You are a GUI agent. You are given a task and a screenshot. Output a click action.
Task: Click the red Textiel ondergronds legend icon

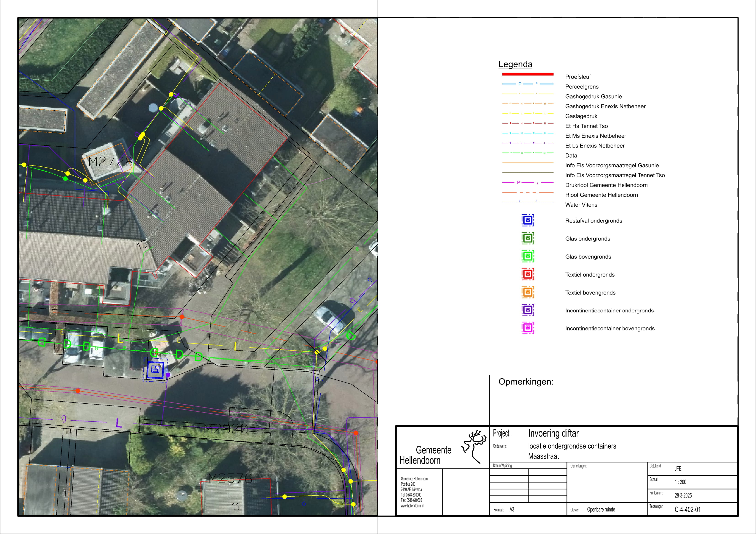(x=527, y=274)
